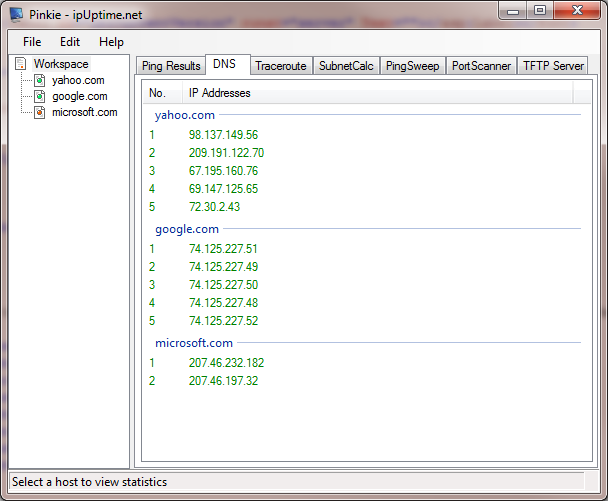Select IP address 209.191.122.70
The height and width of the screenshot is (501, 608).
point(226,153)
